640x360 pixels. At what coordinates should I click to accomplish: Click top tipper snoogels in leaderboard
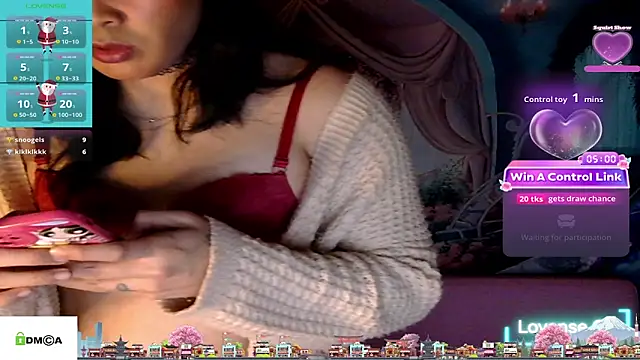[x=46, y=140]
